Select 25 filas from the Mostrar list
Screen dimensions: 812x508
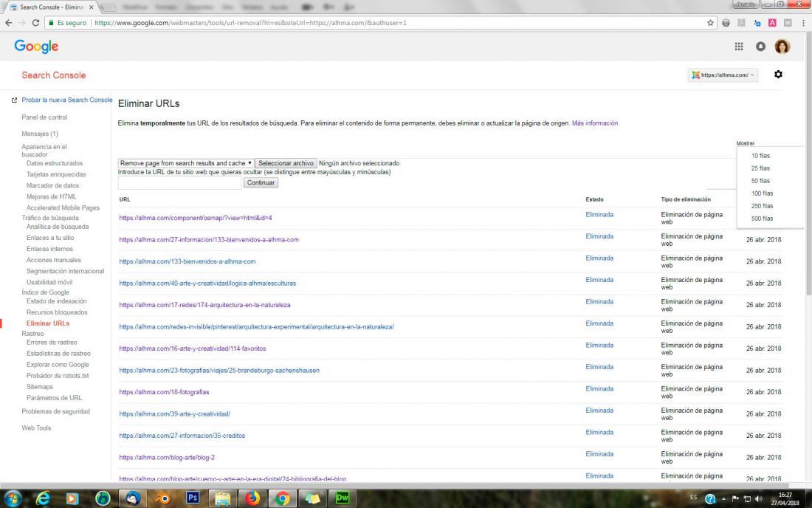760,168
